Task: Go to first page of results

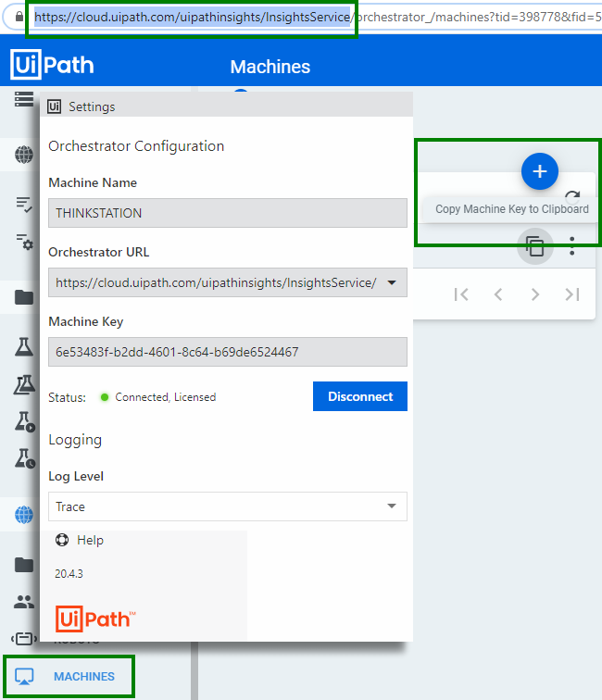Action: pos(461,294)
